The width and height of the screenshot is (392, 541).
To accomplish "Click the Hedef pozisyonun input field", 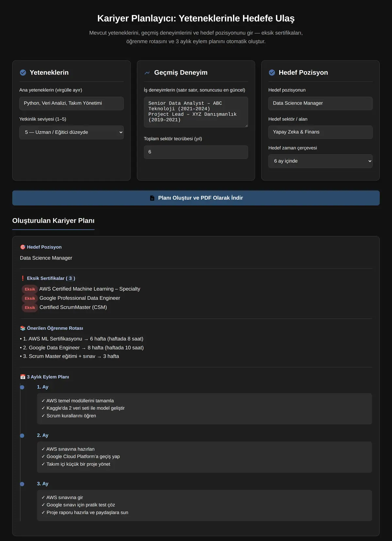I will pyautogui.click(x=320, y=103).
